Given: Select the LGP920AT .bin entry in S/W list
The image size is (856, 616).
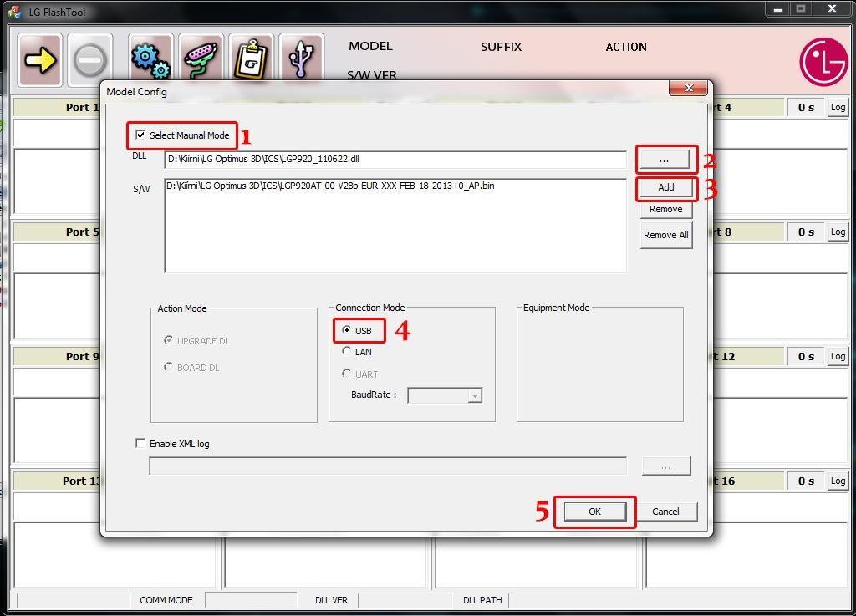Looking at the screenshot, I should 330,186.
